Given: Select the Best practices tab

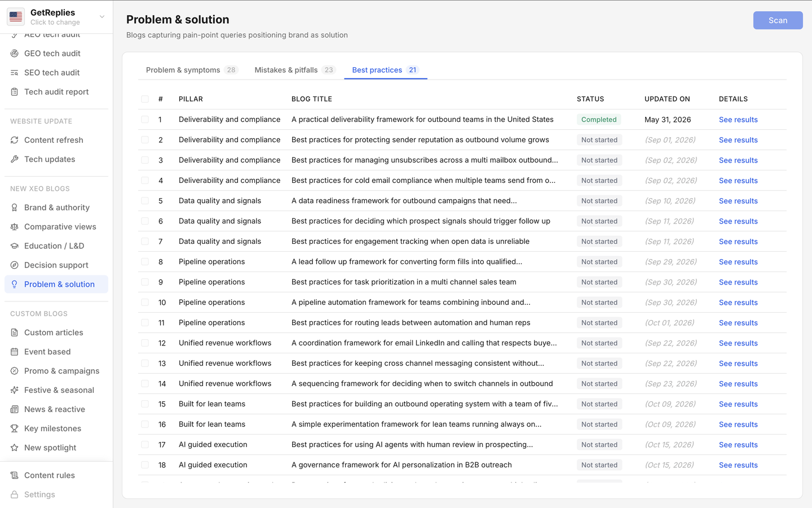Looking at the screenshot, I should (x=385, y=70).
